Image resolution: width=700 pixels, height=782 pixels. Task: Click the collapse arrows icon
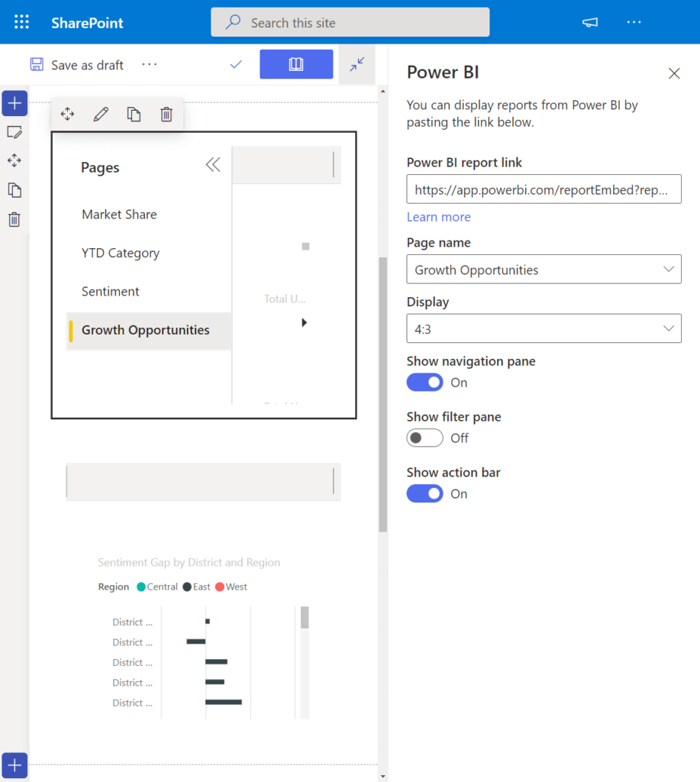point(357,64)
